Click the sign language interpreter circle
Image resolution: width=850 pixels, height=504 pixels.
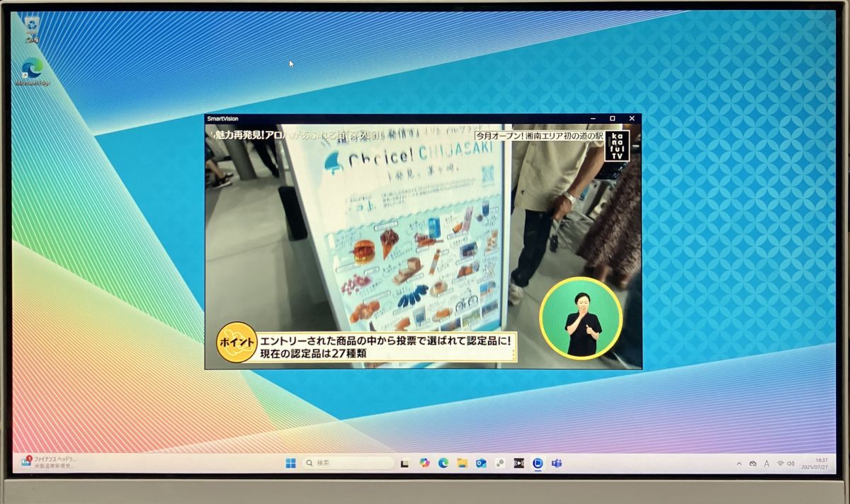click(x=581, y=319)
